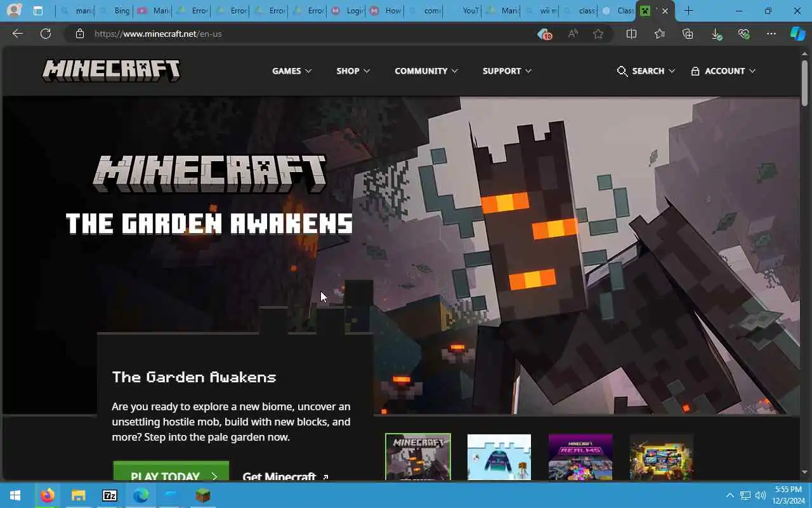View site information lock icon
Screen dimensions: 812x508
point(79,34)
